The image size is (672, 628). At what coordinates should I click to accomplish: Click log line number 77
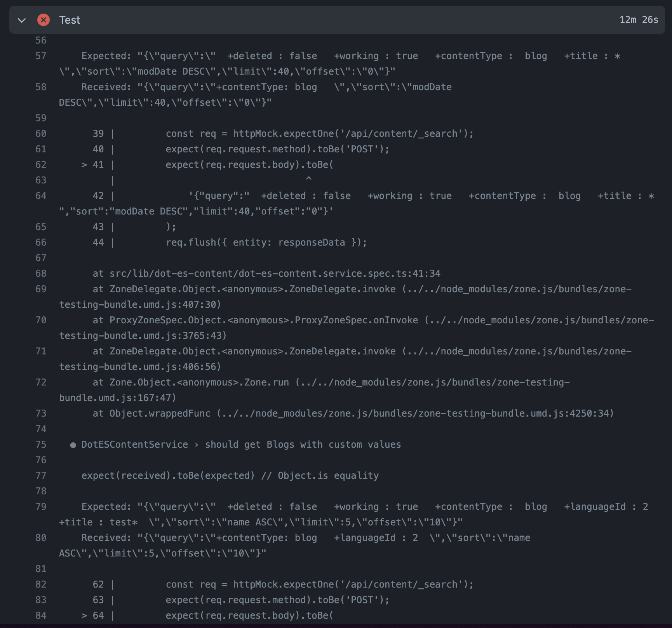(41, 476)
